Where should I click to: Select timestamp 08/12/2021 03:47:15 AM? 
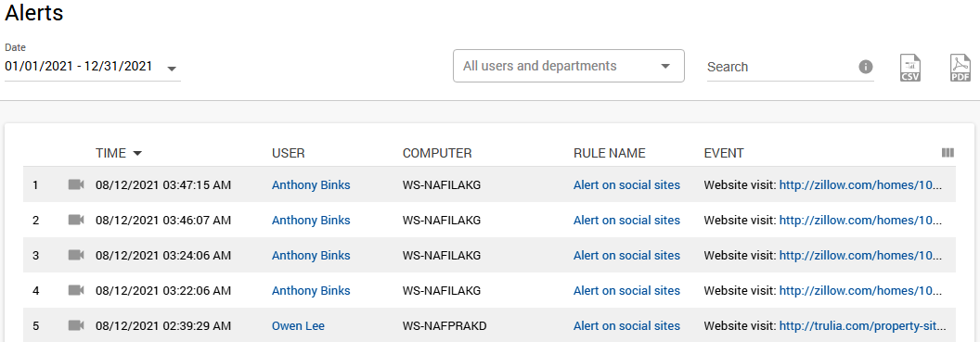(x=163, y=184)
